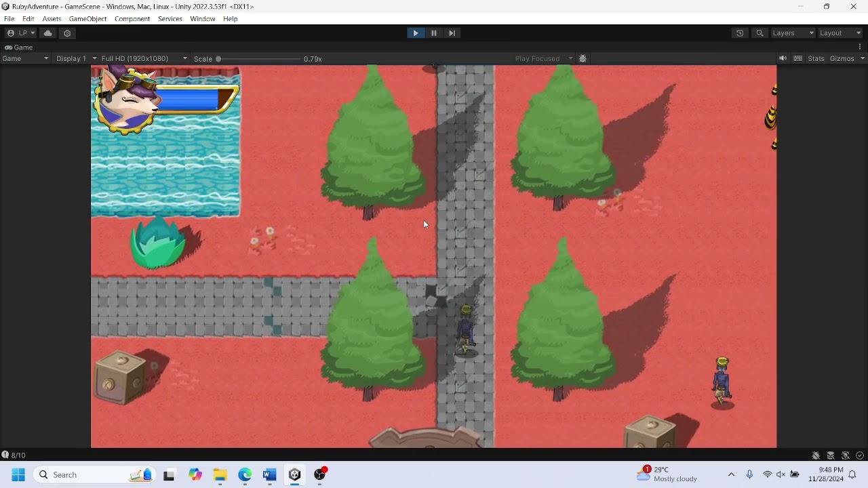This screenshot has width=868, height=488.
Task: Click the teal crystal bush
Action: tap(158, 243)
